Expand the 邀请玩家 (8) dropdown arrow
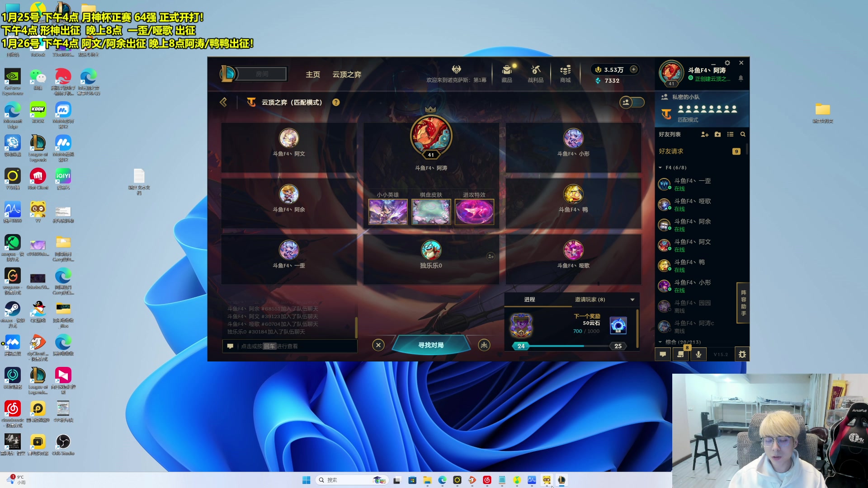The width and height of the screenshot is (868, 488). (x=632, y=300)
